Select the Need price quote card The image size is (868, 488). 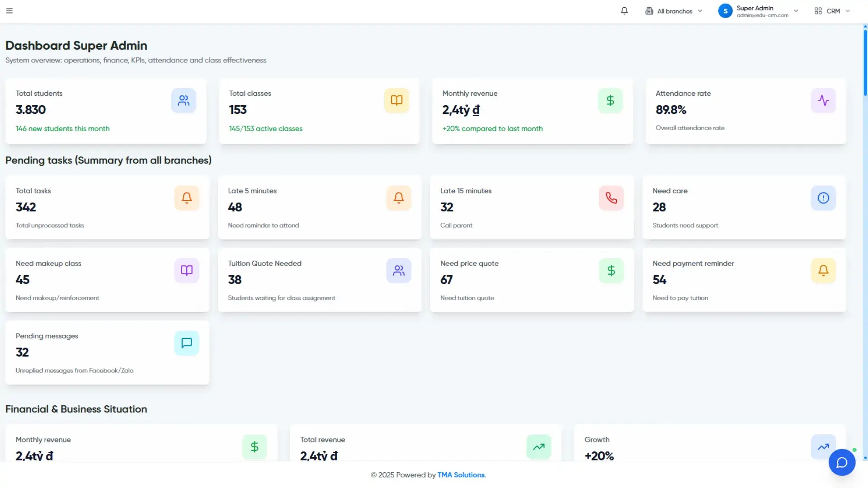pyautogui.click(x=532, y=280)
